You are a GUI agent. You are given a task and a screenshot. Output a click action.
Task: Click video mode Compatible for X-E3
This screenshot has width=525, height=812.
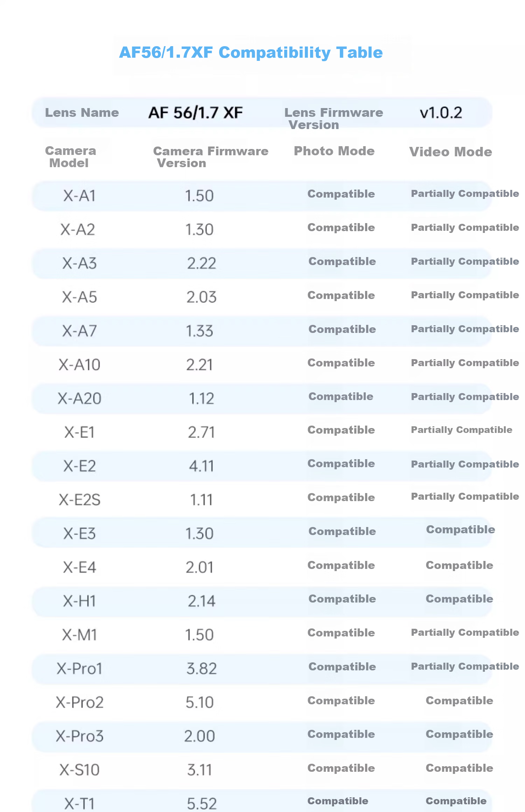(x=461, y=529)
